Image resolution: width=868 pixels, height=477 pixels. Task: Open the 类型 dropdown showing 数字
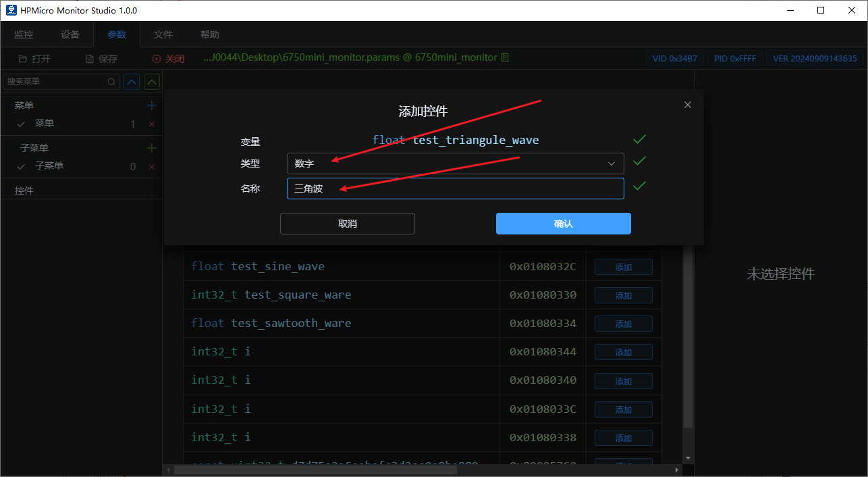[x=456, y=164]
